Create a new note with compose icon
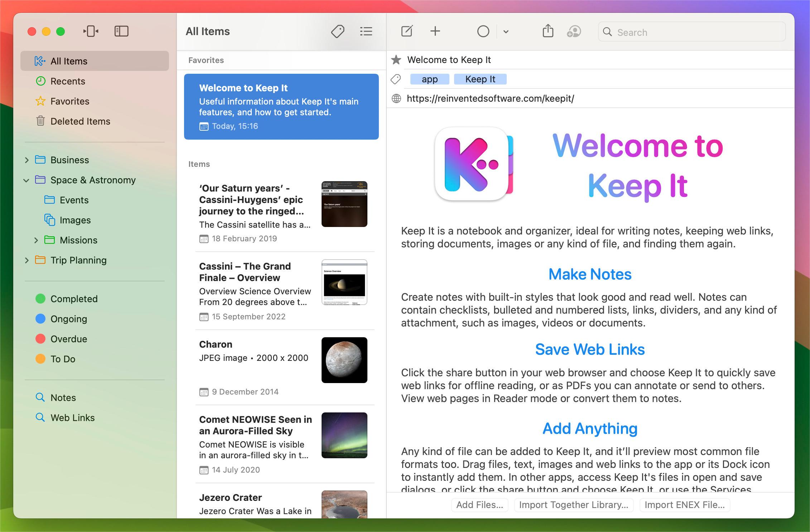810x532 pixels. [x=407, y=32]
